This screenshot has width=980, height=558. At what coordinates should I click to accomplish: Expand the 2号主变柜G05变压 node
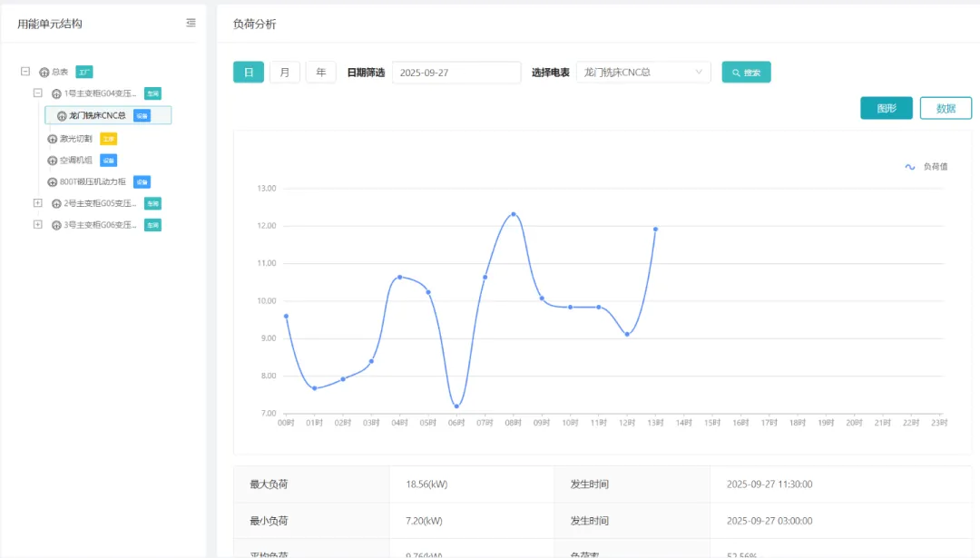[37, 202]
